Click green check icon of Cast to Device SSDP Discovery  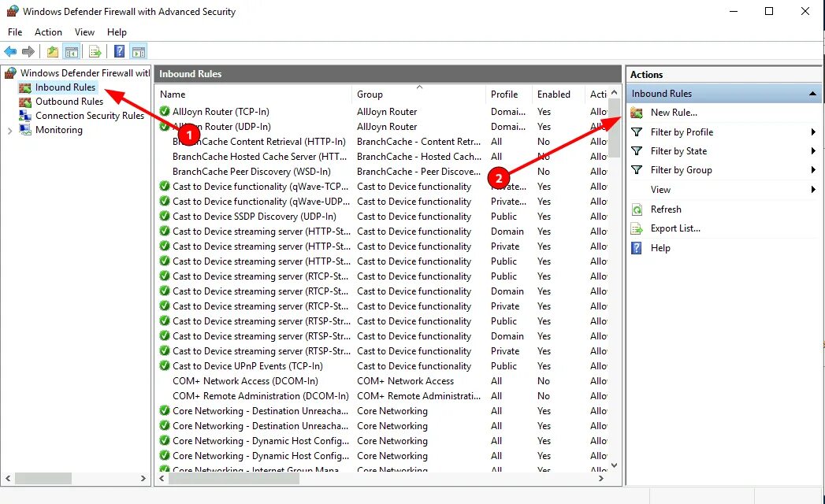pyautogui.click(x=165, y=217)
